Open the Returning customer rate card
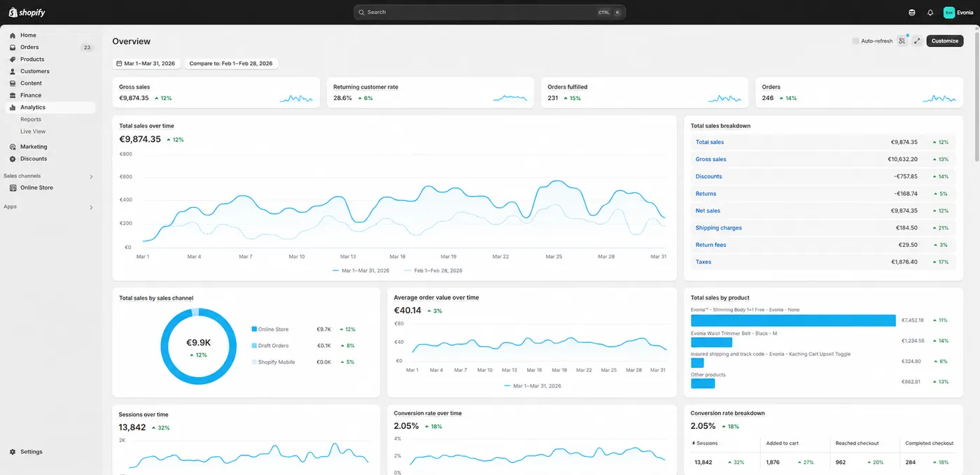The height and width of the screenshot is (475, 980). (430, 92)
